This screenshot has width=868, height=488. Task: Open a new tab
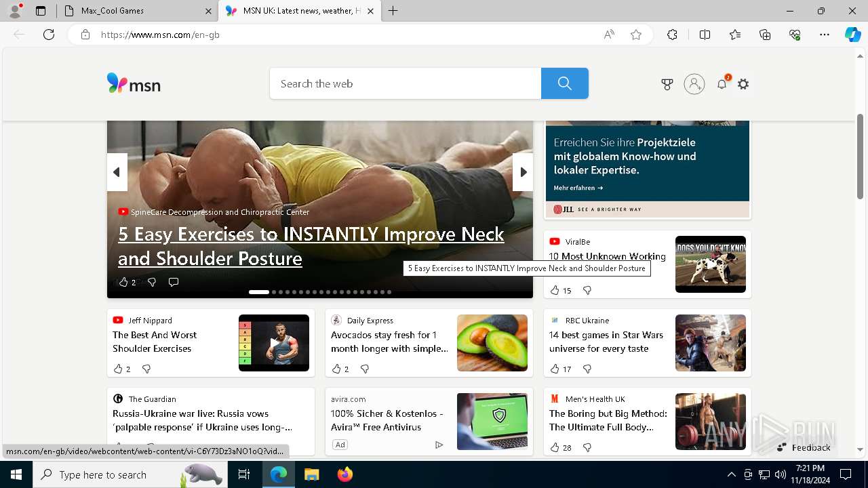393,11
